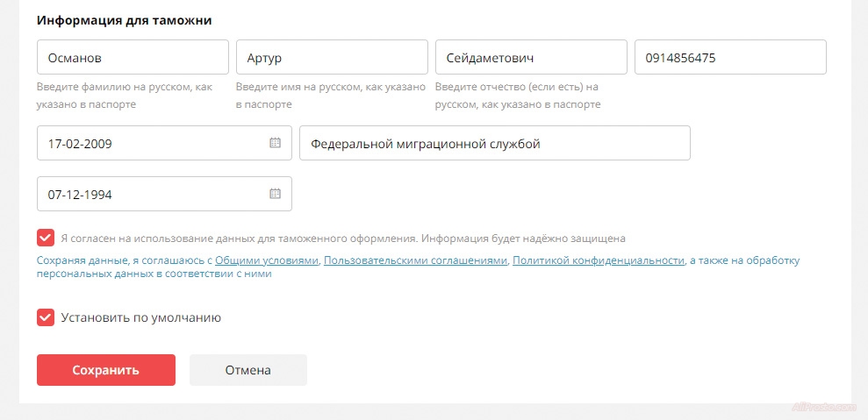Open calendar picker for 07-12-1994 date
Viewport: 868px width, 420px height.
tap(275, 194)
